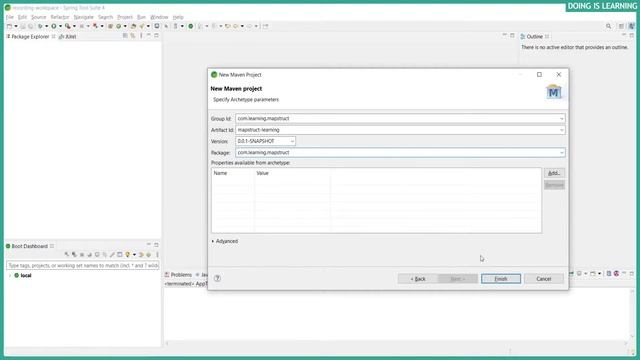Switch to the Package Explorer tab
640x360 pixels.
30,36
